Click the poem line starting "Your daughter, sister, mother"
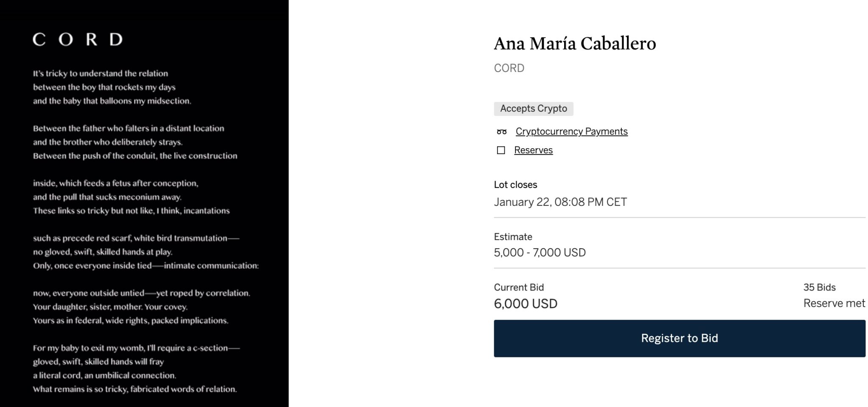Image resolution: width=868 pixels, height=407 pixels. (110, 307)
